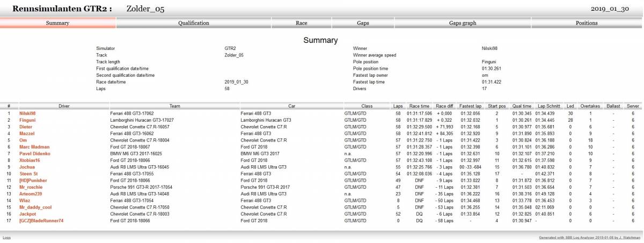Click driver link Finguni
This screenshot has width=644, height=243.
(x=27, y=120)
